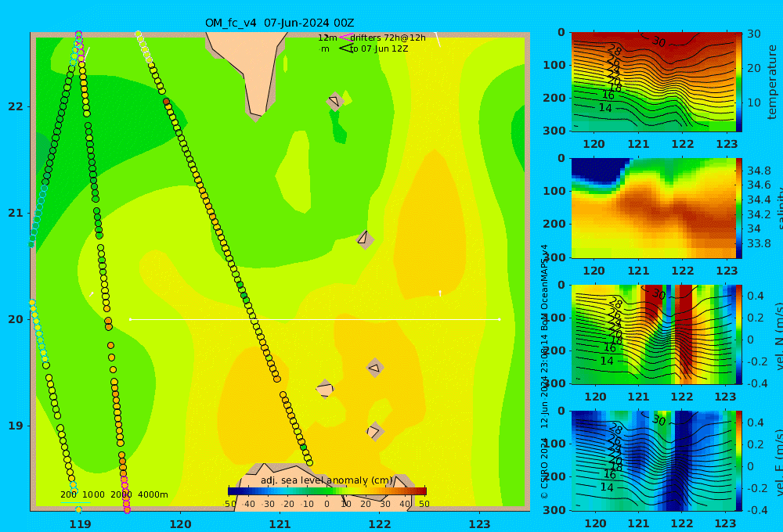Viewport: 783px width, 532px height.
Task: Click salinity colorbar tick 33.8
Action: coord(759,243)
